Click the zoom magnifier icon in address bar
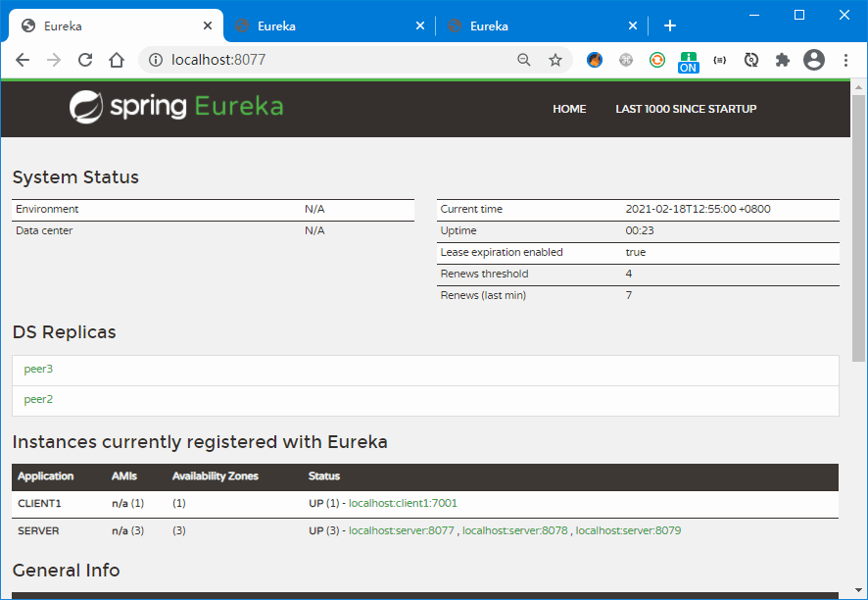 coord(524,60)
